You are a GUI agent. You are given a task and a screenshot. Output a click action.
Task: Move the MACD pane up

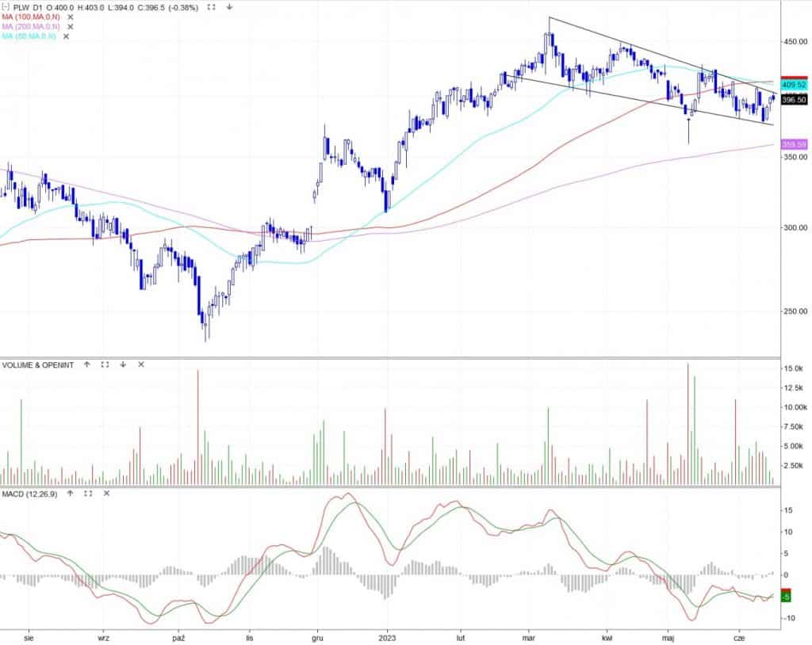point(69,493)
